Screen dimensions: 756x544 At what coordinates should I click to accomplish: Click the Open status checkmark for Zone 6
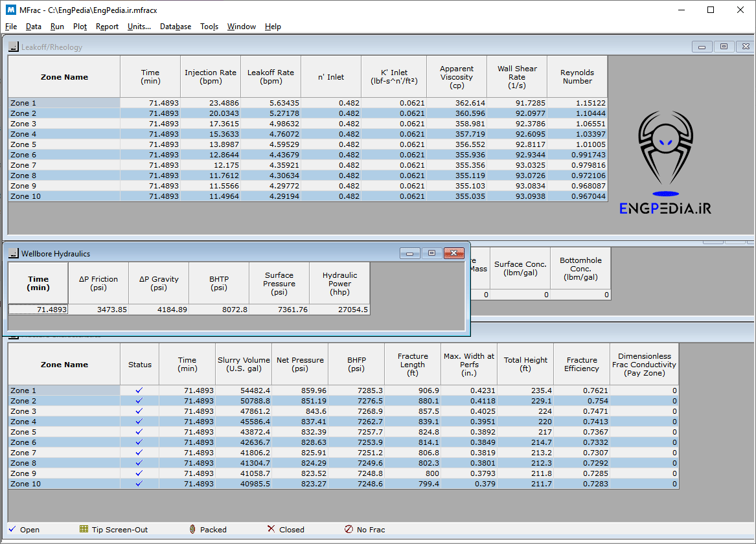139,442
